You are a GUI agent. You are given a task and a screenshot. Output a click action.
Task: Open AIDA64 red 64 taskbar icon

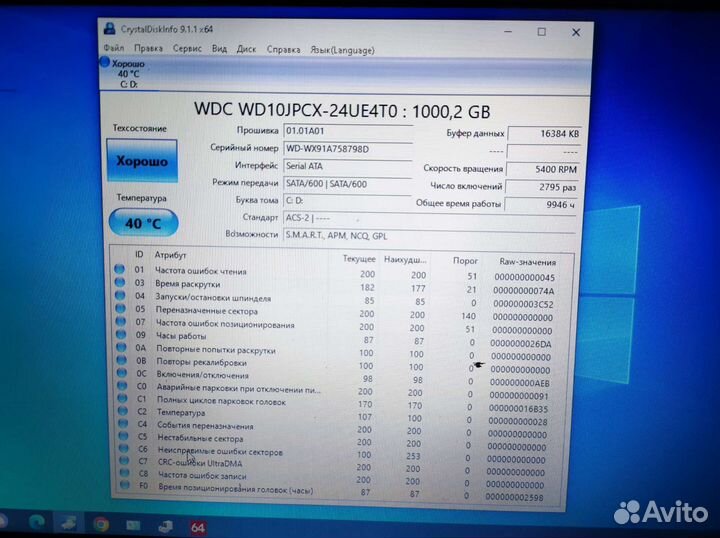click(x=198, y=527)
